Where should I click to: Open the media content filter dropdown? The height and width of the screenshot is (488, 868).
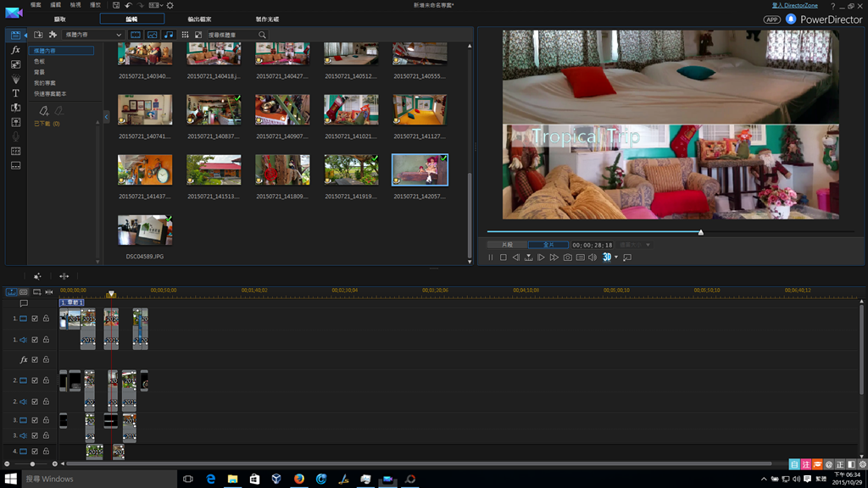pos(92,35)
